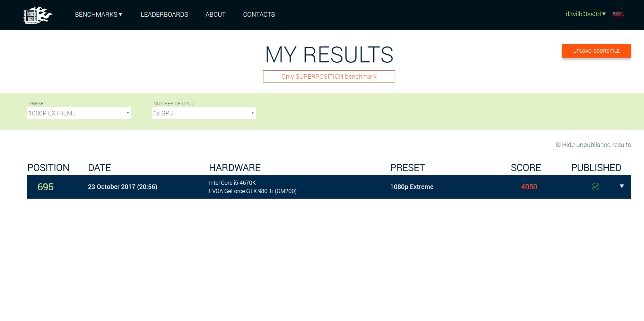Click the Benchmark Unigine logo
This screenshot has height=321, width=644.
pos(38,15)
